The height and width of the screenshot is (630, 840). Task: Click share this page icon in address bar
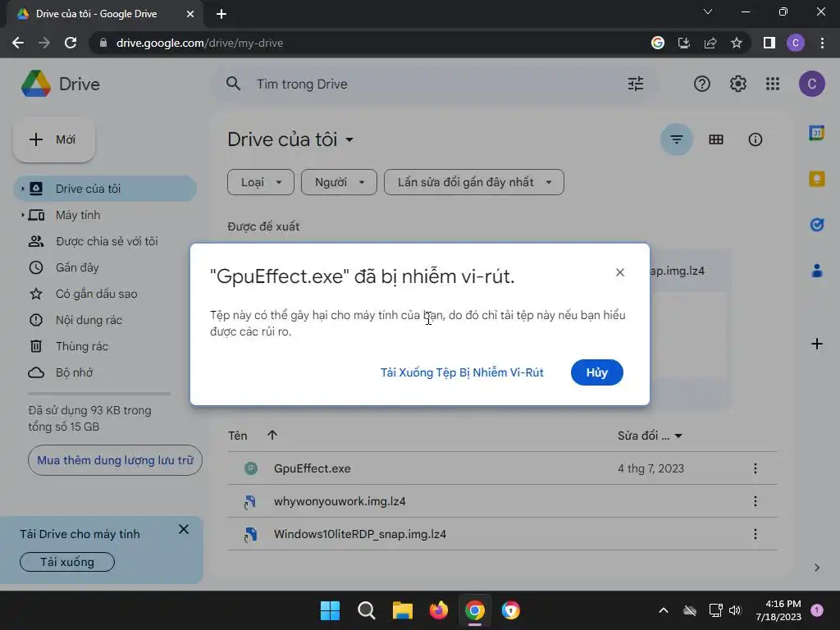(710, 43)
